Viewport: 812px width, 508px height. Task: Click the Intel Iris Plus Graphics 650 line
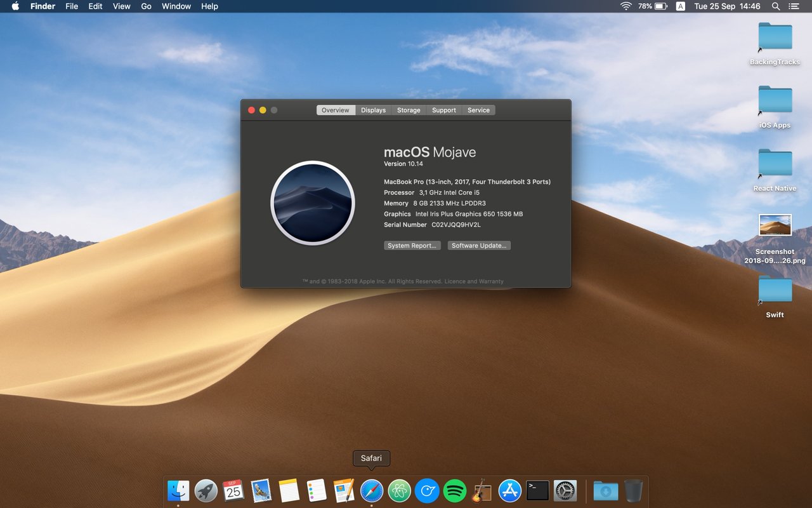point(453,214)
